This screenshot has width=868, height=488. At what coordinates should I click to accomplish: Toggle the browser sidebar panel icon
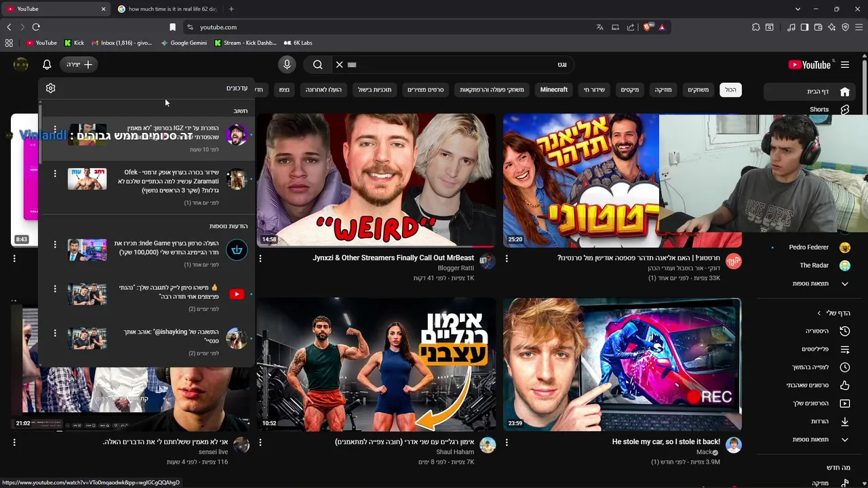pos(804,27)
